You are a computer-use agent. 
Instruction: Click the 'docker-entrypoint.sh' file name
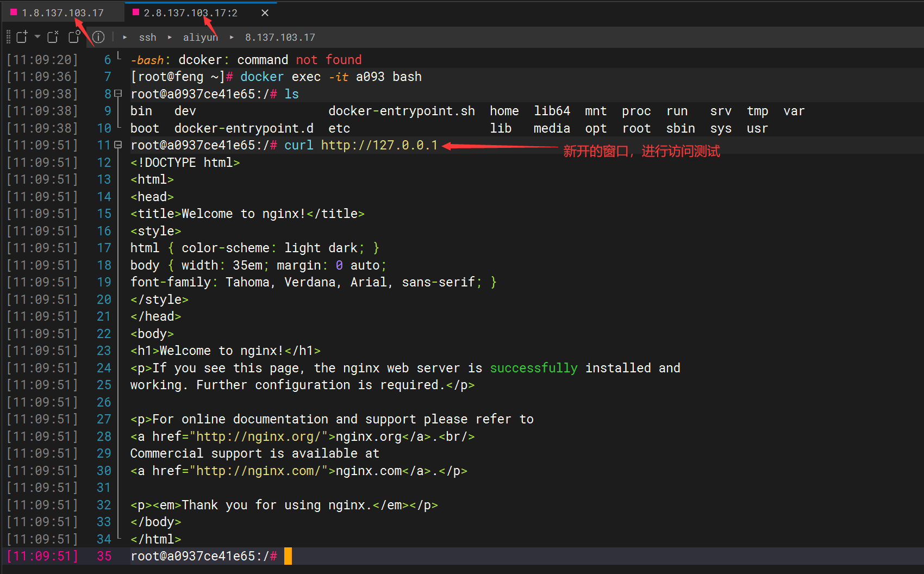click(402, 111)
